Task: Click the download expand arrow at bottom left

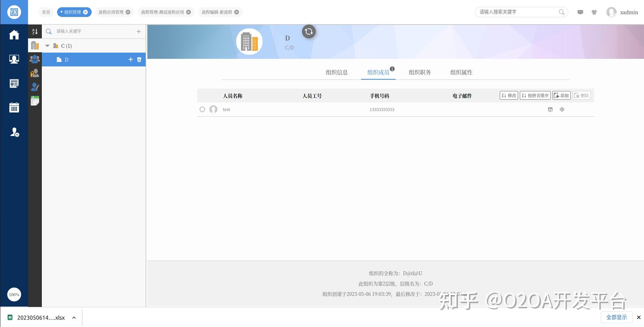Action: pyautogui.click(x=74, y=317)
